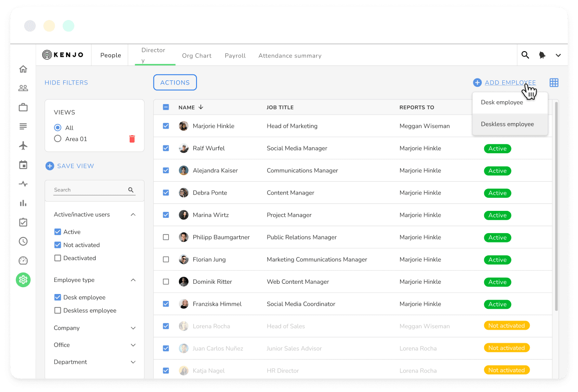This screenshot has width=578, height=392.
Task: Toggle the select-all header checkbox
Action: (166, 107)
